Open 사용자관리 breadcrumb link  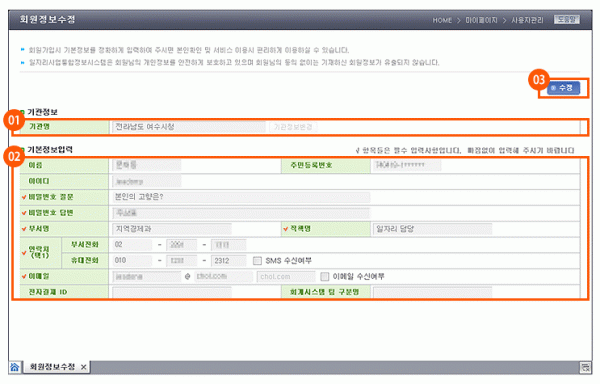click(x=527, y=20)
